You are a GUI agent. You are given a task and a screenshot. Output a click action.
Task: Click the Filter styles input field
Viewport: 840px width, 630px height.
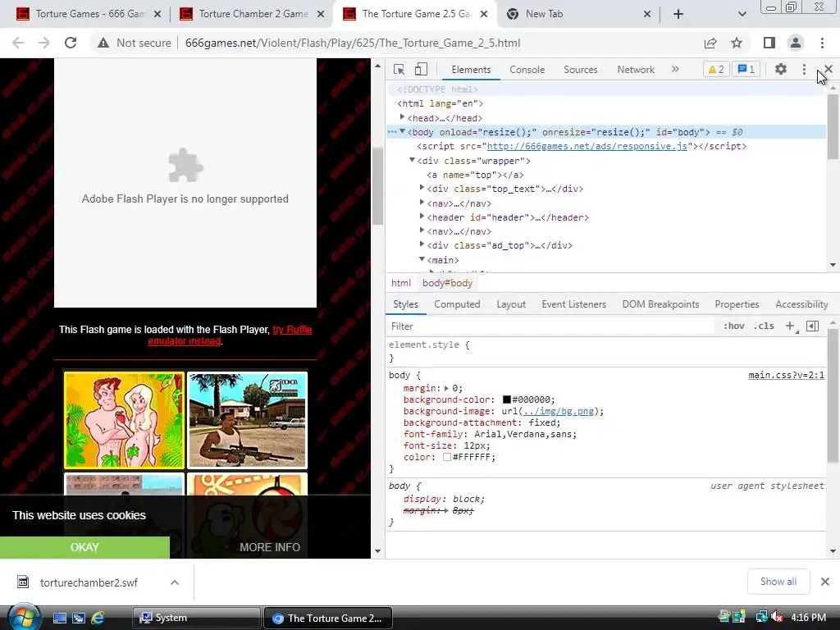pos(550,326)
